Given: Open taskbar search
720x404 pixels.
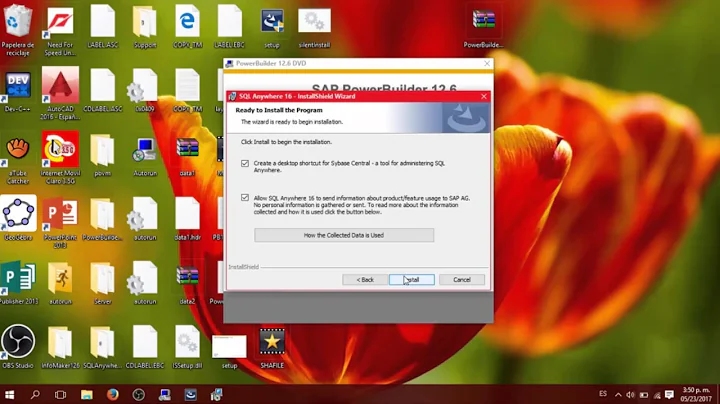Looking at the screenshot, I should click(35, 394).
